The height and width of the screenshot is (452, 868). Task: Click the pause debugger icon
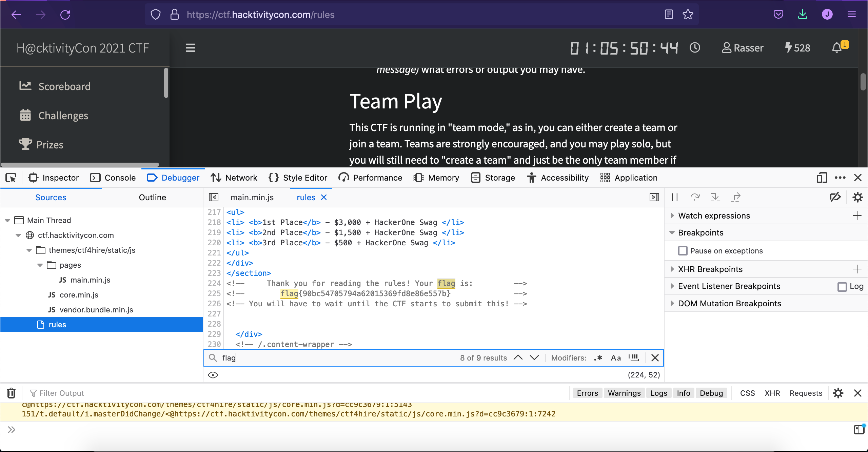(675, 197)
